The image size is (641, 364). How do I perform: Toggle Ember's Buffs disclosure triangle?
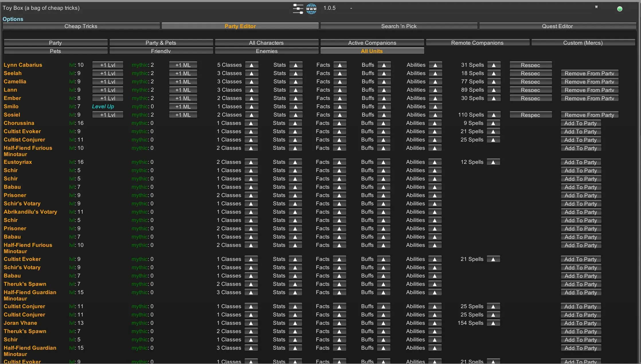[384, 98]
